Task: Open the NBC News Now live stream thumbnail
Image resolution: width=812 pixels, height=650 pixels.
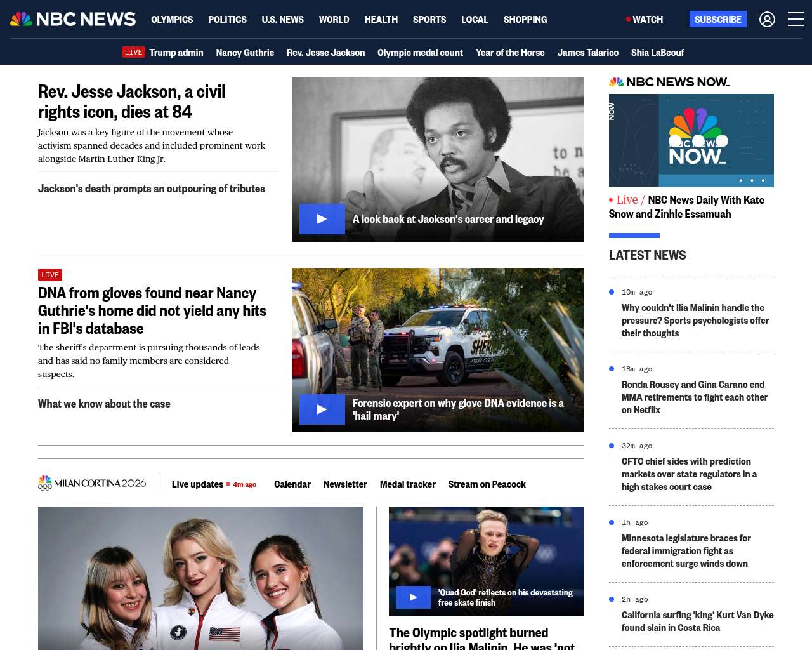Action: [x=691, y=140]
